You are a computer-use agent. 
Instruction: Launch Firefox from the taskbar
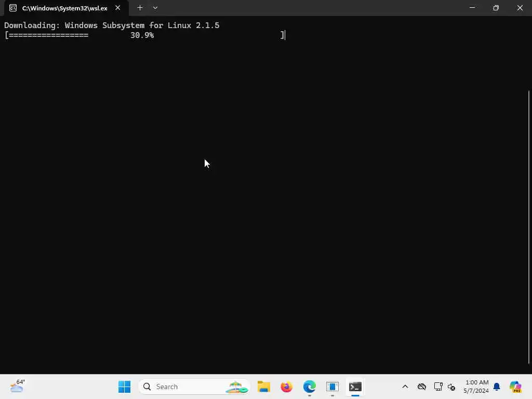[x=287, y=387]
